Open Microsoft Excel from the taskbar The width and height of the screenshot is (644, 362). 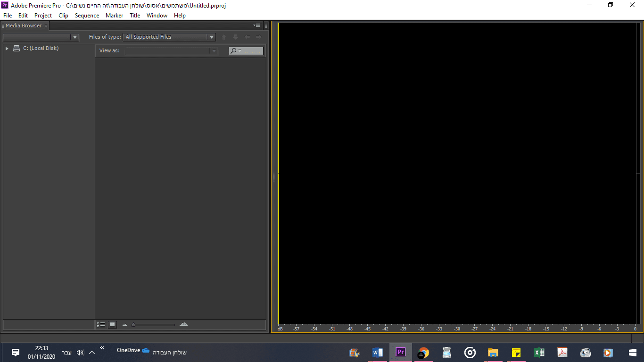pos(539,353)
